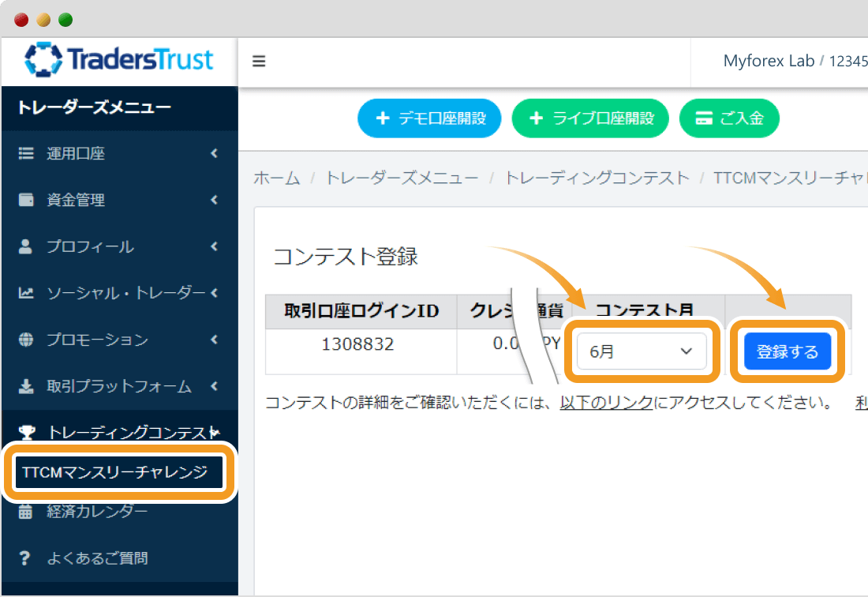Expand the 運用口座 chevron arrow
The image size is (868, 597).
[214, 154]
